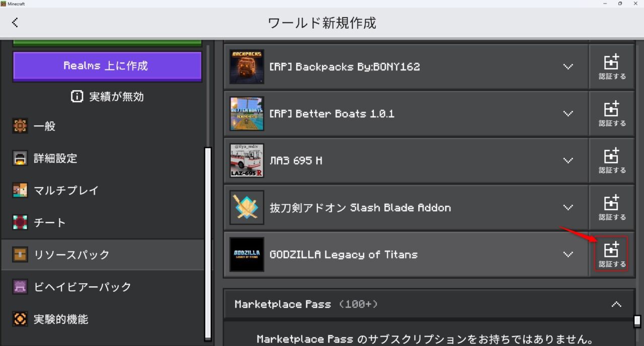Click the チート icon in sidebar

point(20,223)
